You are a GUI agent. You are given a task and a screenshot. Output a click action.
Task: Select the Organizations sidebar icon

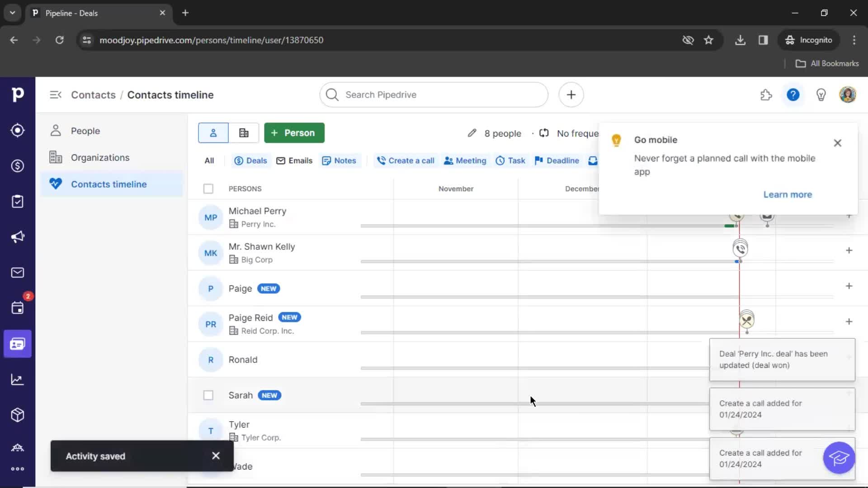[x=56, y=157]
